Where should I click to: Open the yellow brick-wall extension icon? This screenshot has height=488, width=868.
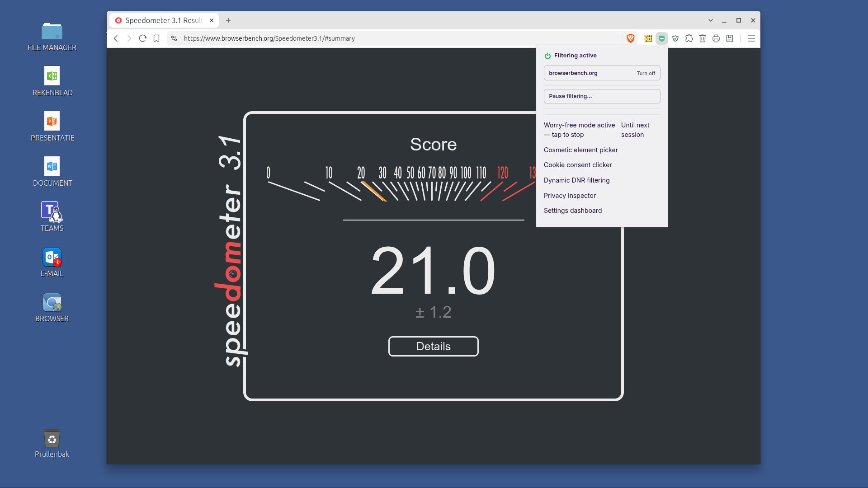click(x=648, y=38)
